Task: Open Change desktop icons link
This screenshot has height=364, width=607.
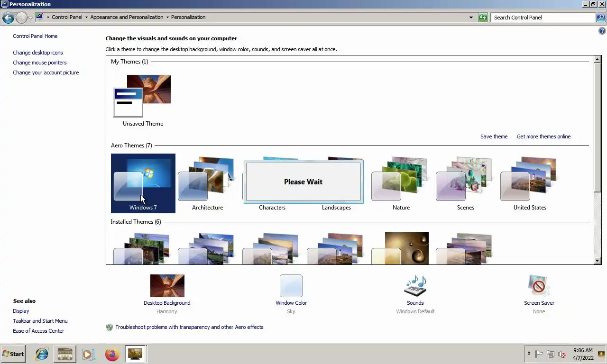Action: click(38, 53)
